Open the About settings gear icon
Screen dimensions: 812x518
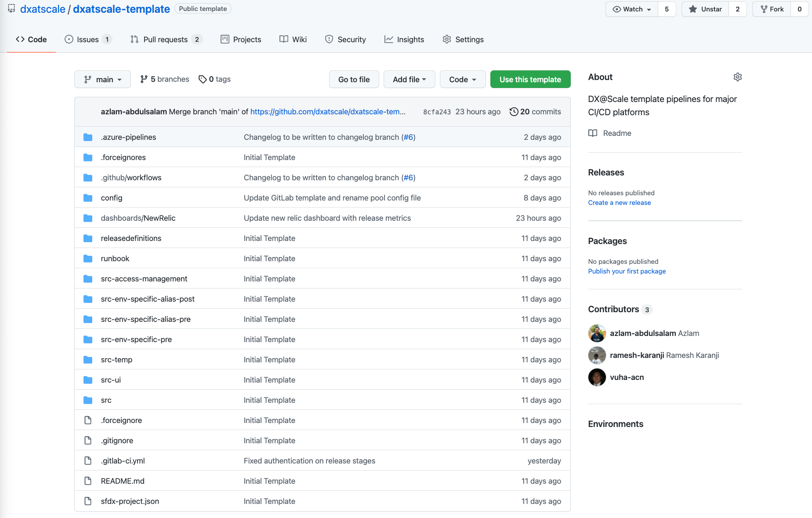coord(737,77)
